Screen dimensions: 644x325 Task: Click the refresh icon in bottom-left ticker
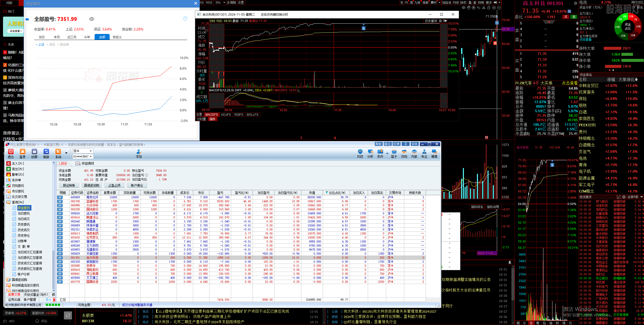(68, 315)
